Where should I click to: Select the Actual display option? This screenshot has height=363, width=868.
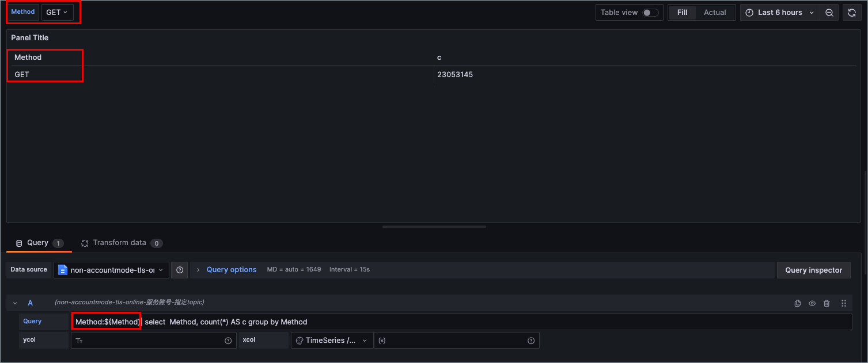click(715, 13)
